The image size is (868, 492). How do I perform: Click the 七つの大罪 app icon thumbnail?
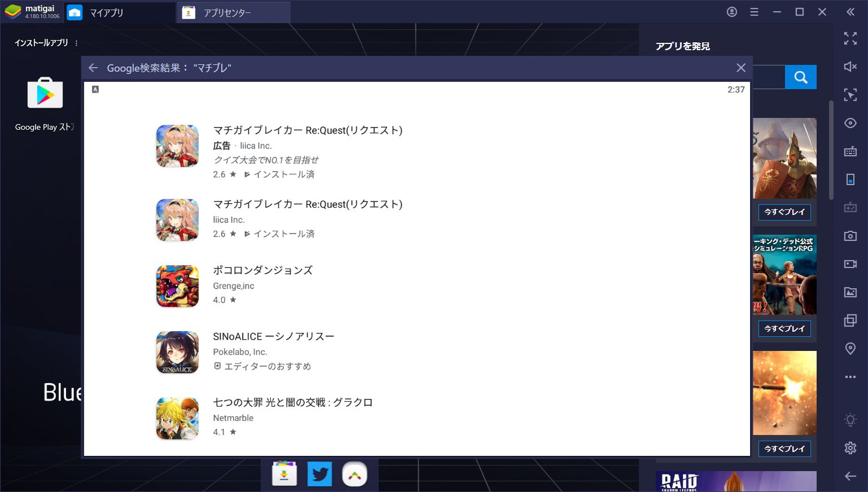tap(177, 418)
